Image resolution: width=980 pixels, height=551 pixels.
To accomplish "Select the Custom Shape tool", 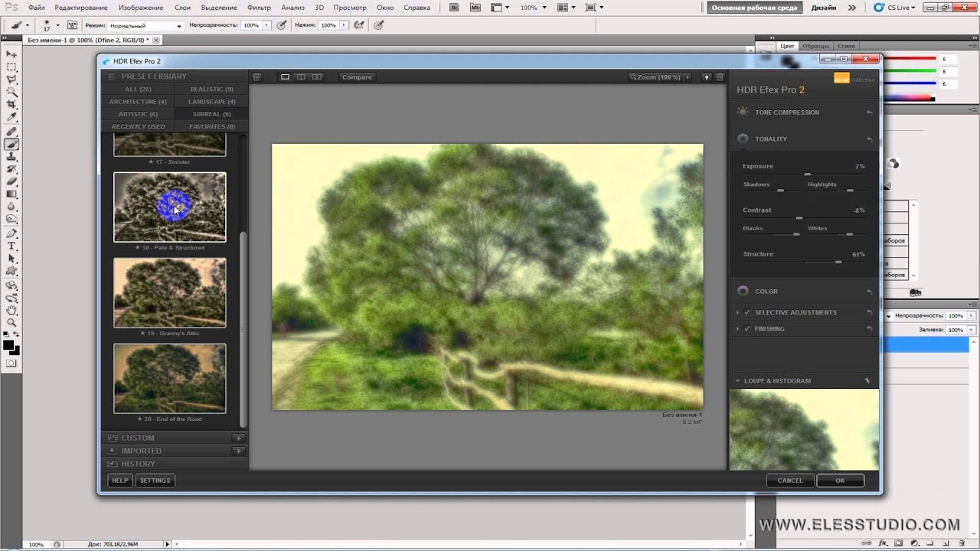I will pos(11,271).
